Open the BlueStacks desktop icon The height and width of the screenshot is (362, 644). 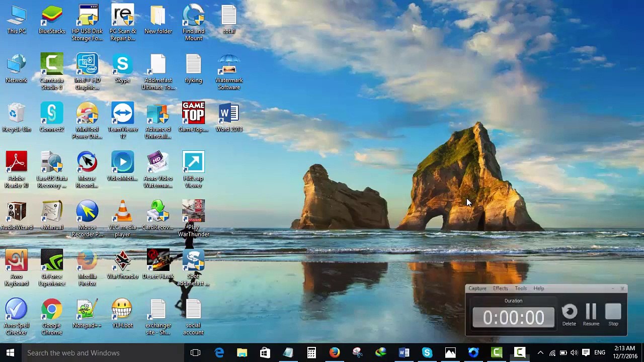tap(52, 19)
